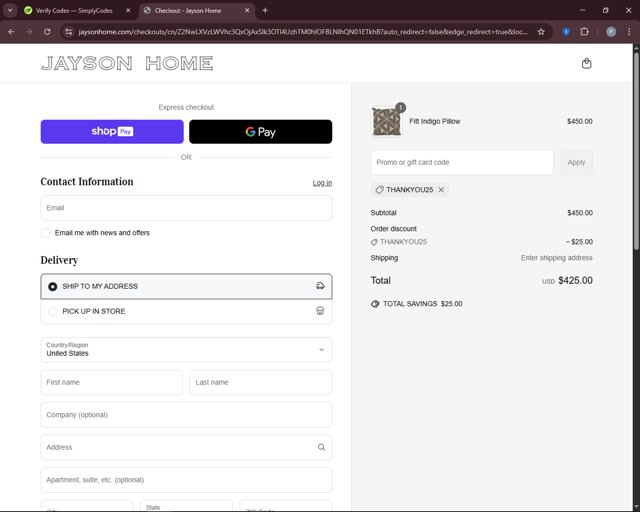Click the Contact Information heading
Screen dimensions: 640x512
coord(87,182)
